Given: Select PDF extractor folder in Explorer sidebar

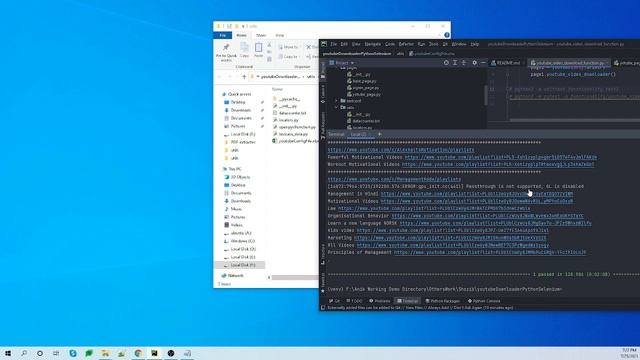Looking at the screenshot, I should click(240, 142).
